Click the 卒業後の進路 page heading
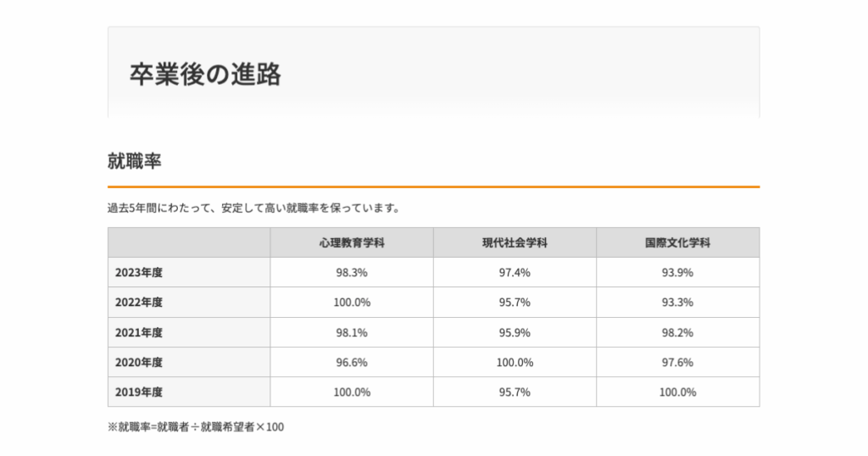The height and width of the screenshot is (456, 868). 205,74
